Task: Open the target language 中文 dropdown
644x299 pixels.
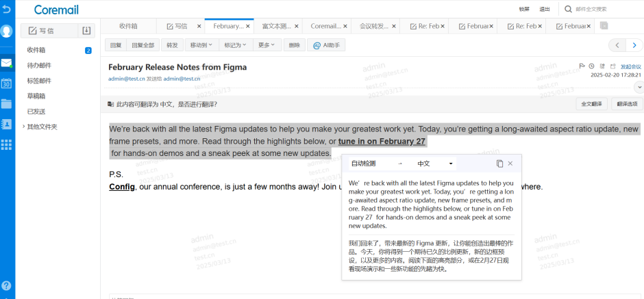Action: tap(435, 164)
